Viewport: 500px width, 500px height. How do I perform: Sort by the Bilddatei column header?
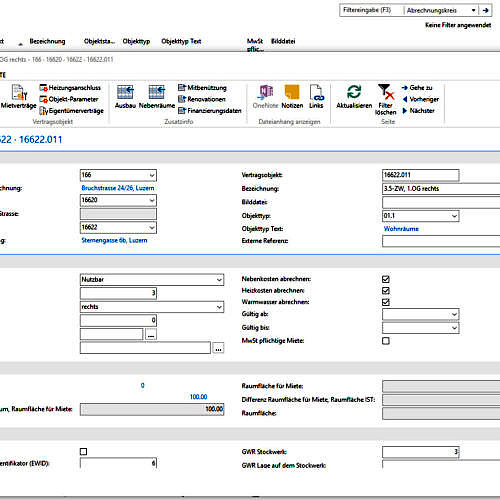283,41
